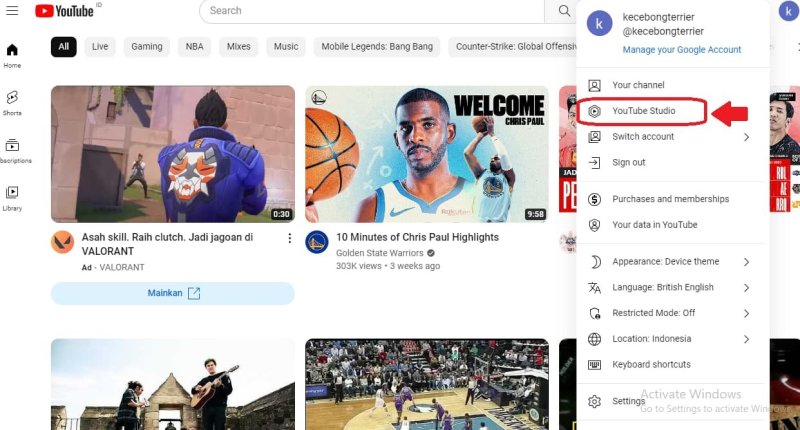This screenshot has width=800, height=430.
Task: Click the Appearance moon icon
Action: pos(594,262)
